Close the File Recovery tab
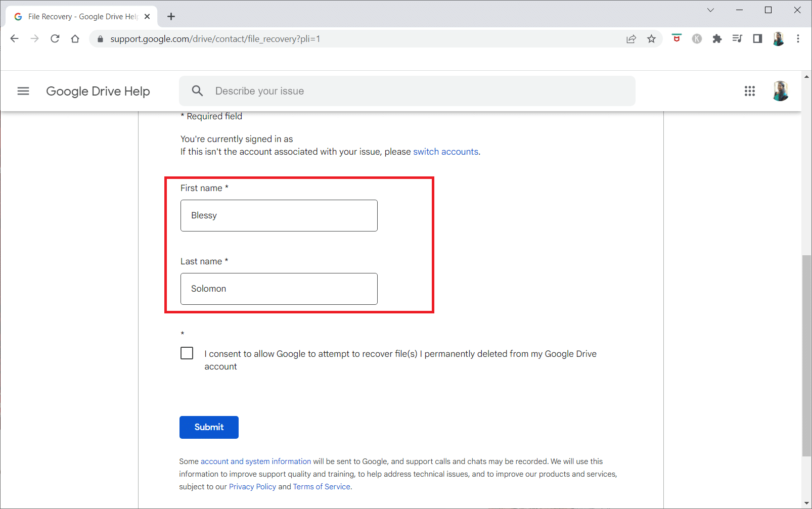 (147, 17)
